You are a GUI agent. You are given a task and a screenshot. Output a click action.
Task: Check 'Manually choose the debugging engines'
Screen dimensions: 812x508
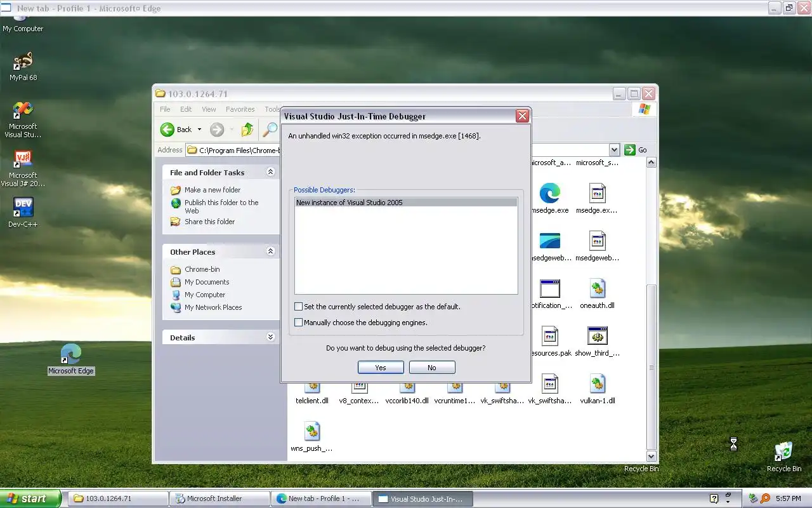[298, 323]
